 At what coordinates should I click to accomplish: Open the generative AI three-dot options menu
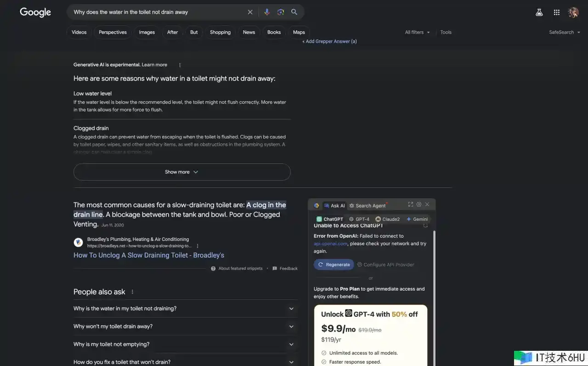pyautogui.click(x=180, y=65)
